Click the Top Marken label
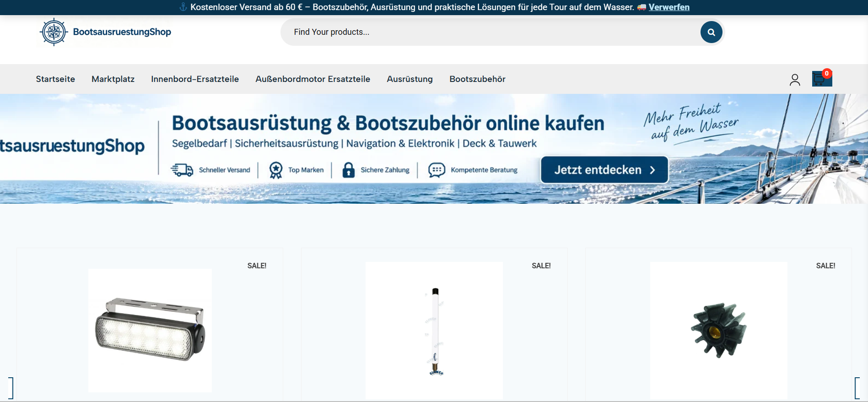 [306, 170]
